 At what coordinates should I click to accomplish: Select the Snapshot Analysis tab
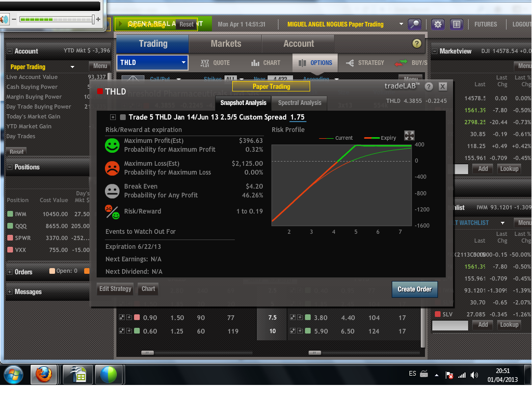(x=243, y=103)
